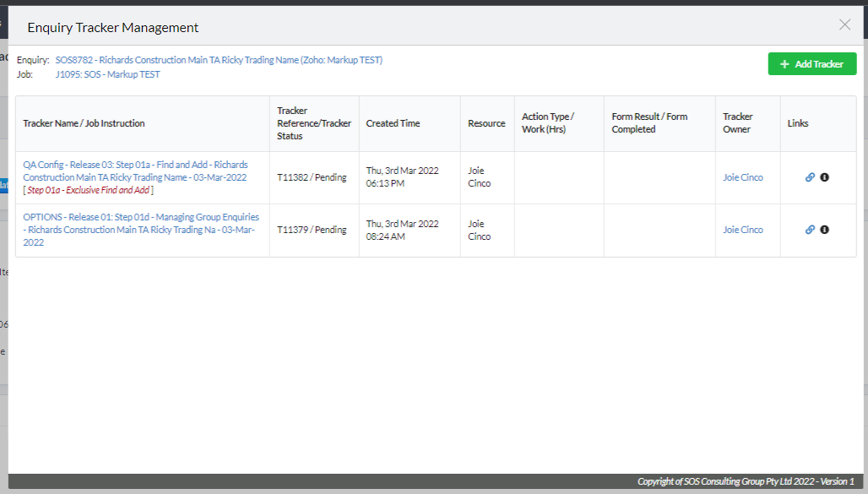Click info icon for tracker T11382
868x494 pixels.
pos(824,177)
